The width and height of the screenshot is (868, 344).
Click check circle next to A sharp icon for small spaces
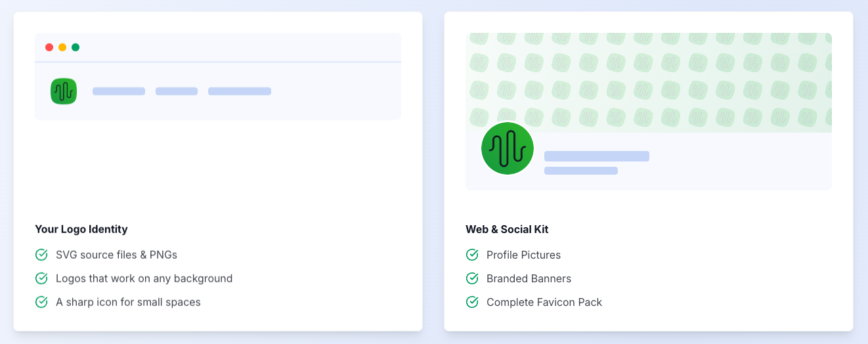pyautogui.click(x=41, y=302)
